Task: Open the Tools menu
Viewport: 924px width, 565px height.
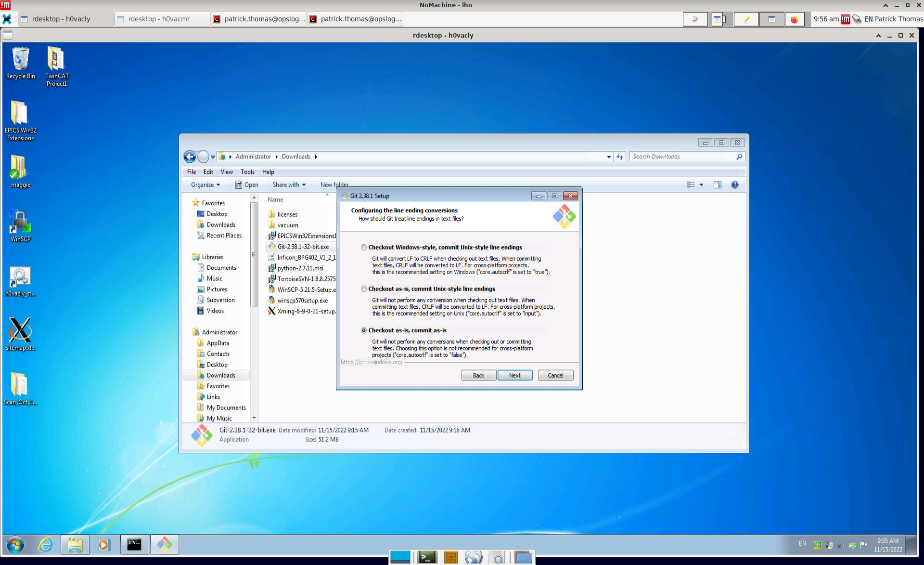Action: [x=247, y=172]
